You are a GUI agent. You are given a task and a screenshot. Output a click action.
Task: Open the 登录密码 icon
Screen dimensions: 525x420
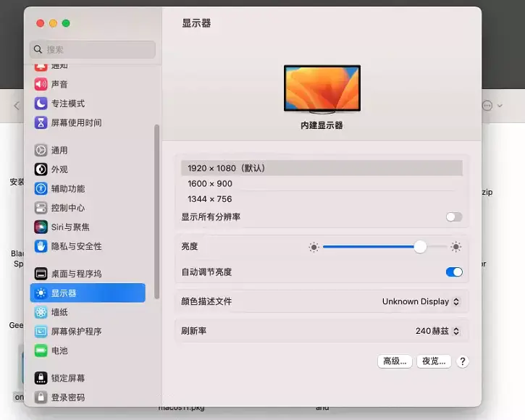coord(41,398)
